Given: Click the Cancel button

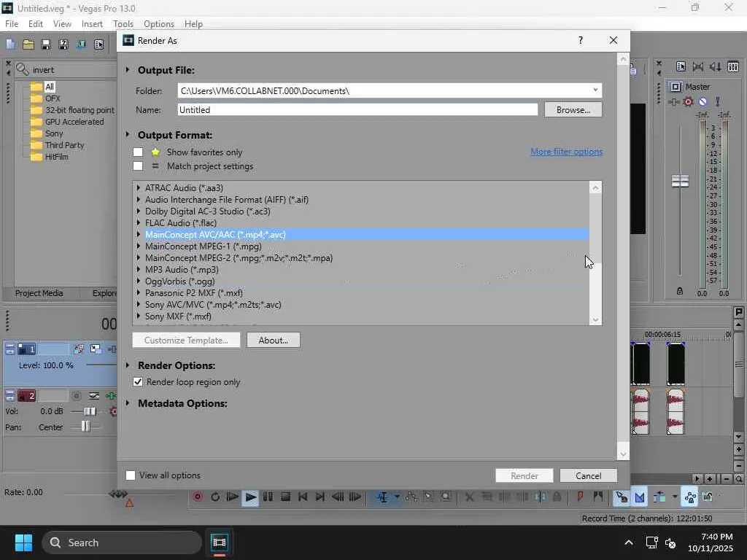Looking at the screenshot, I should [589, 475].
